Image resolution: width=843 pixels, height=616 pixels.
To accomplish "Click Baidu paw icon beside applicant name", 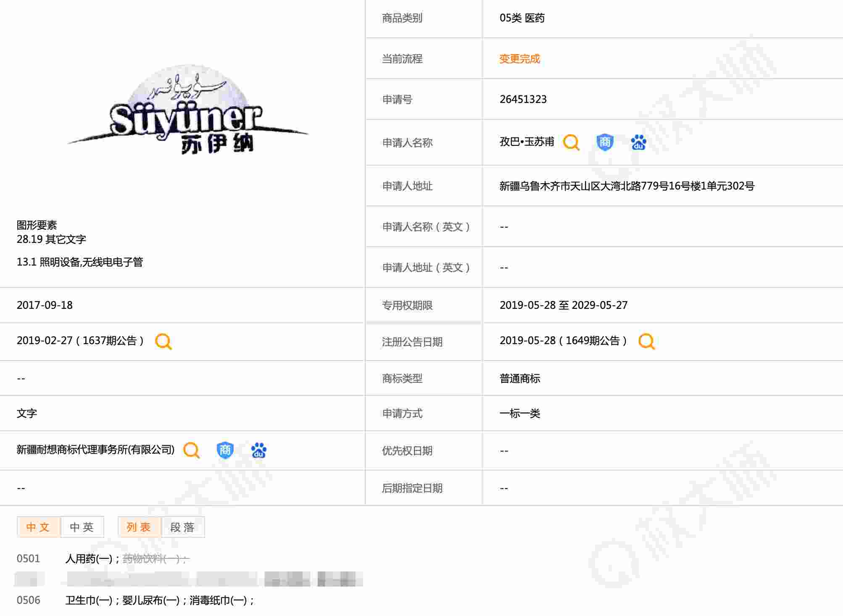I will [x=638, y=142].
